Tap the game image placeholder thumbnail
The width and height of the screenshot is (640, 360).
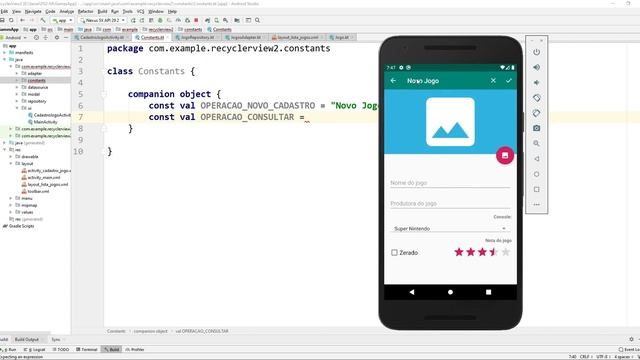450,122
